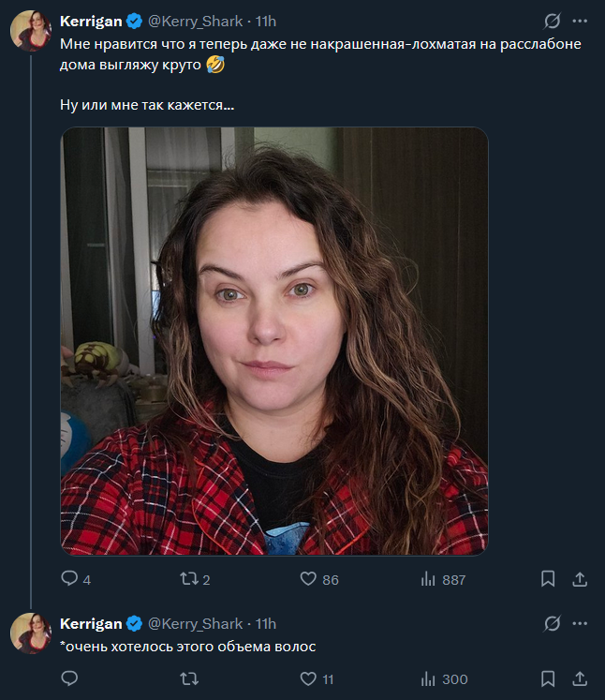605x700 pixels.
Task: Share the main tweet with photo
Action: click(x=579, y=579)
